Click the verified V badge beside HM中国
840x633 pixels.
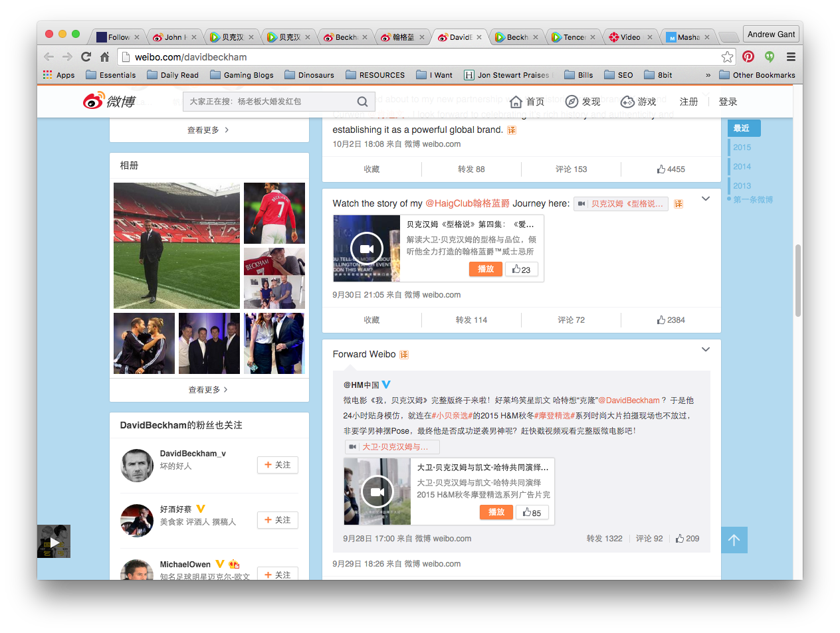tap(386, 385)
